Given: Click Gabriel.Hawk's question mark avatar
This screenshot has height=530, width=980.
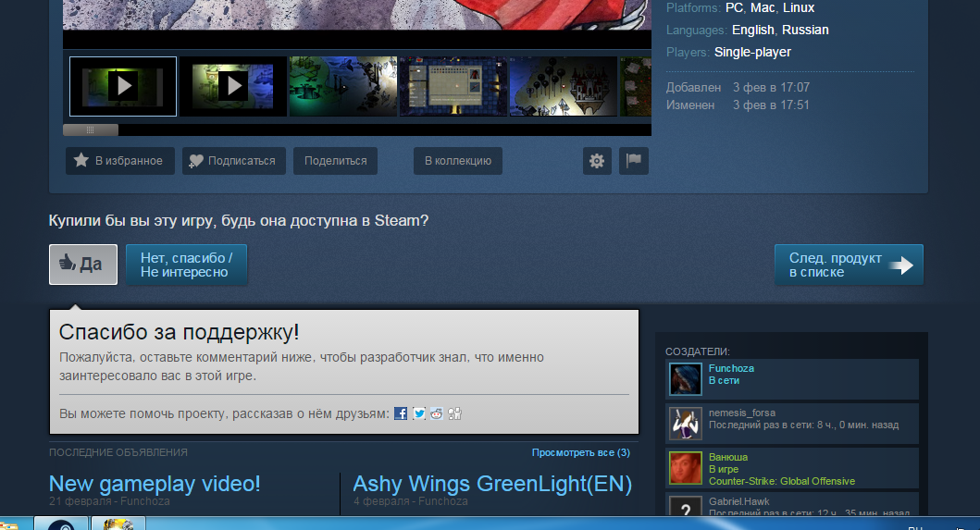Looking at the screenshot, I should [x=686, y=506].
